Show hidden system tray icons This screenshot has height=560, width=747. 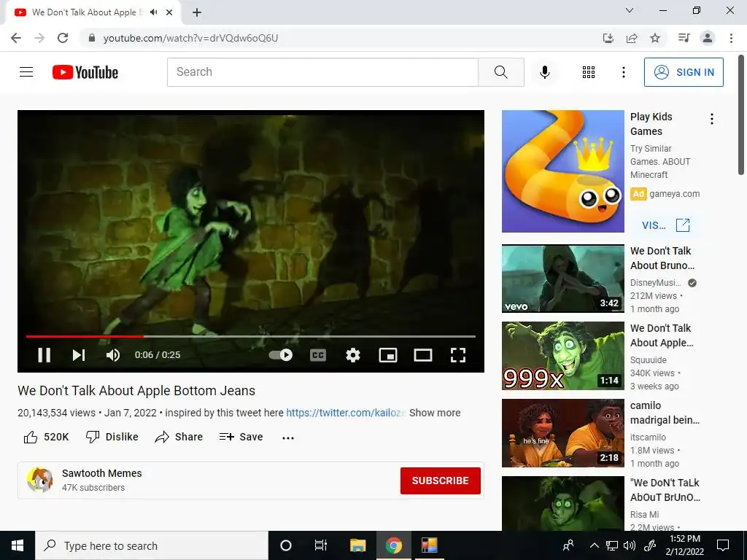tap(594, 545)
